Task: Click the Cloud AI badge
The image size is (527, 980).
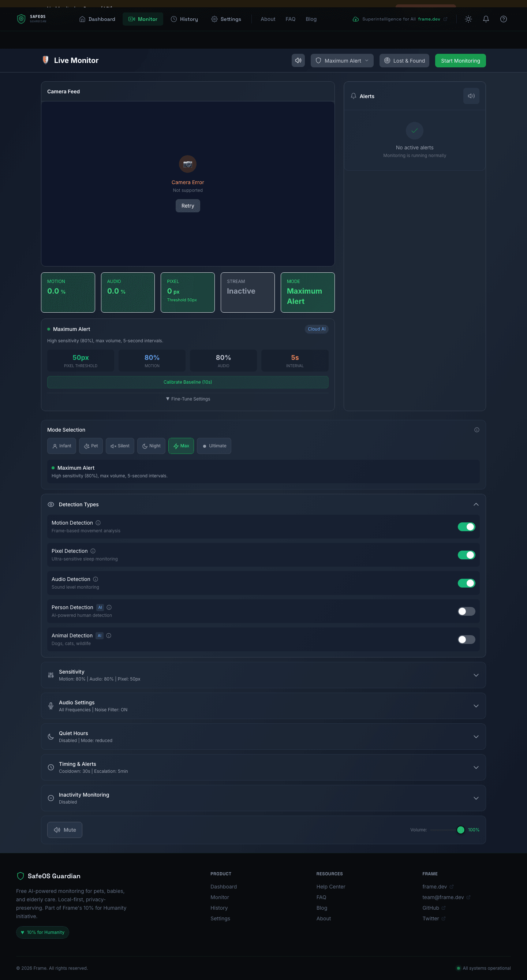Action: click(316, 329)
